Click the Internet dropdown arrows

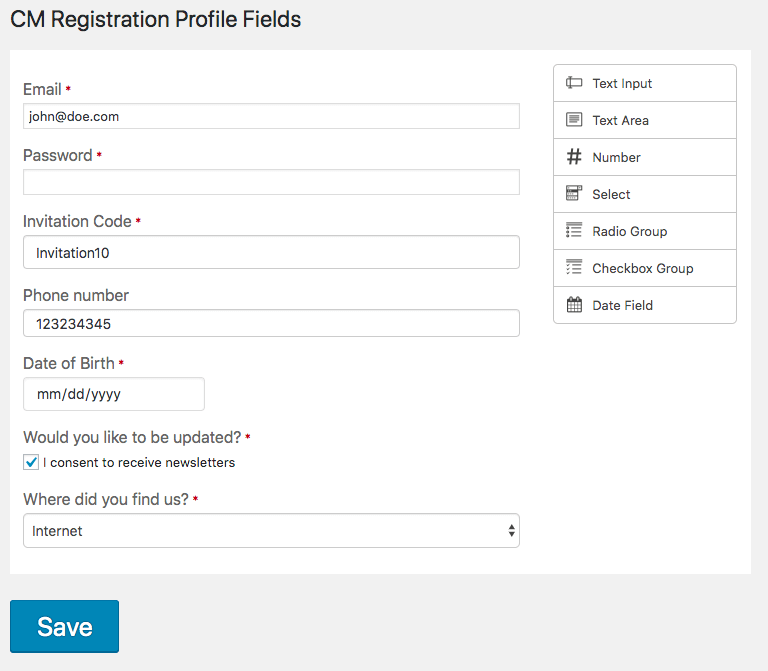click(511, 530)
